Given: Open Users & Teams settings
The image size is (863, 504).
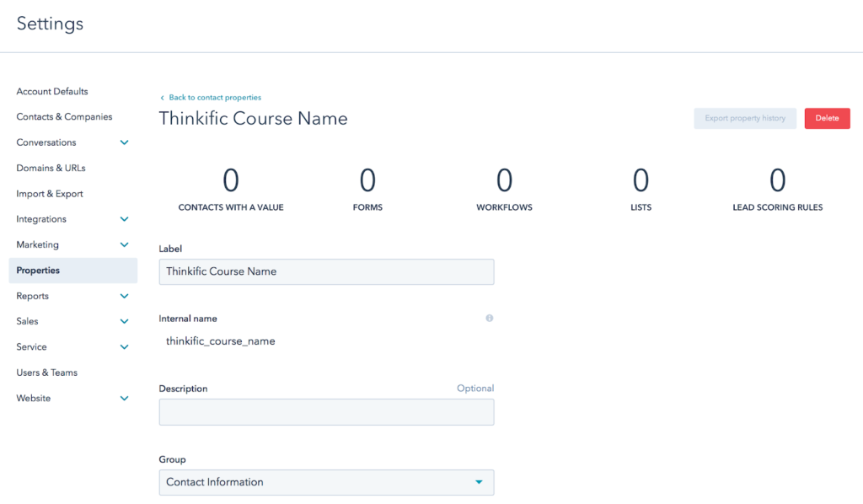Looking at the screenshot, I should tap(47, 373).
